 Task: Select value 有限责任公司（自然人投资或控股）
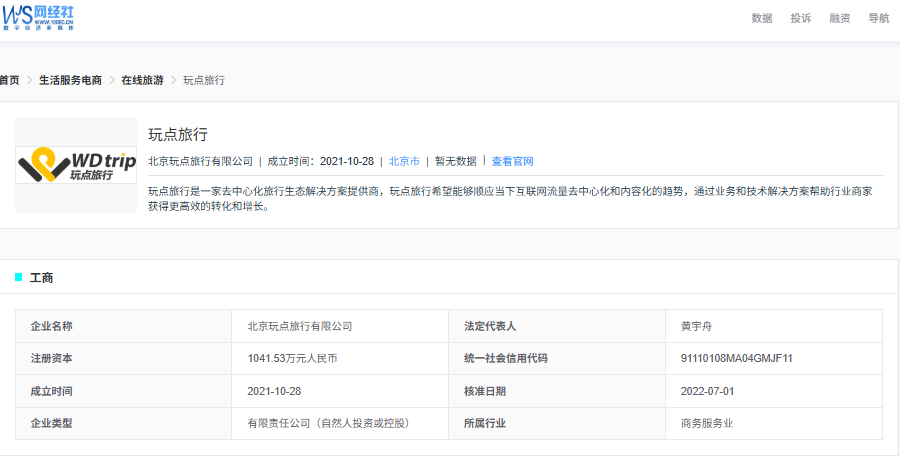pos(331,423)
